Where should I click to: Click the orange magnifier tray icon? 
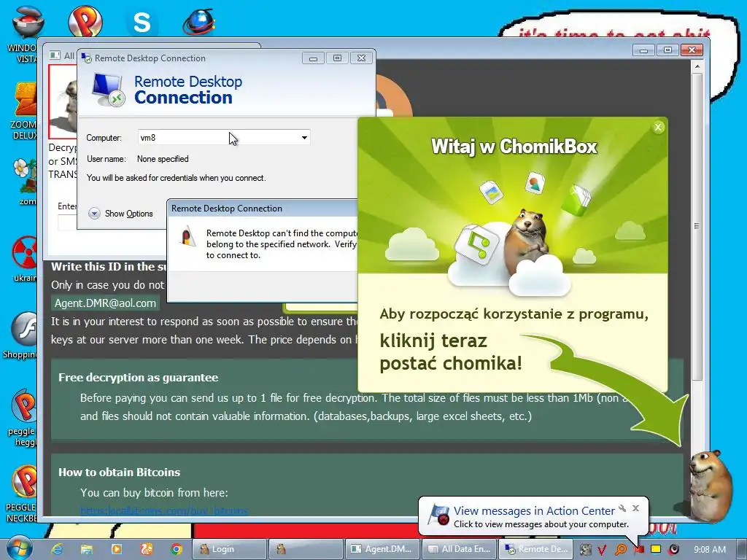(620, 550)
